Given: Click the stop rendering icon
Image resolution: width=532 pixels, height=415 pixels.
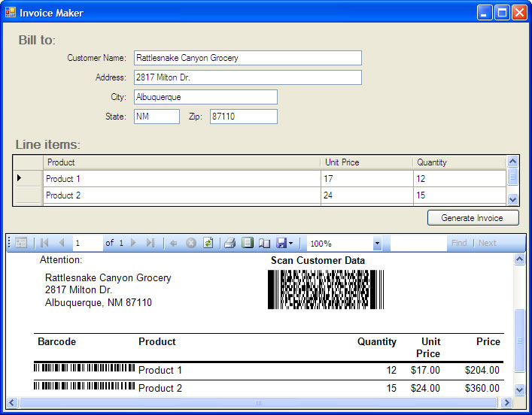Looking at the screenshot, I should (190, 243).
